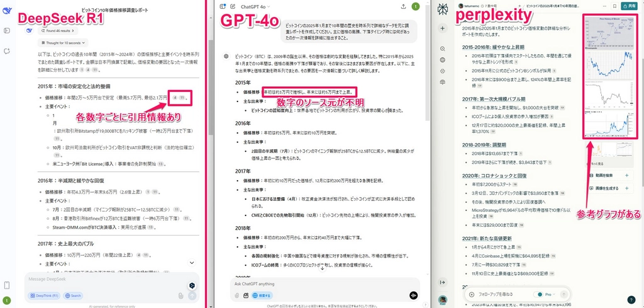Screen dimensions: 644x308
Task: Submit Perplexity follow-up arrow
Action: click(x=564, y=294)
